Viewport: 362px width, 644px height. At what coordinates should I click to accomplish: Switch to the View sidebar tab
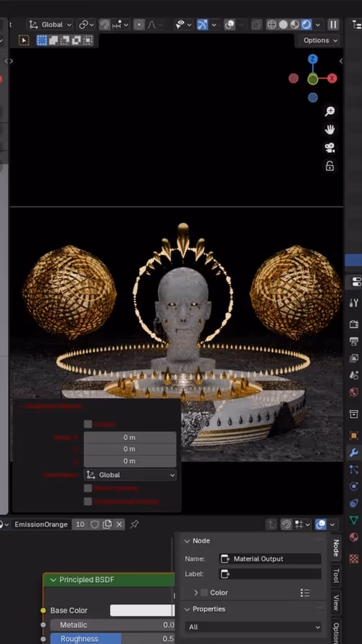tap(336, 603)
